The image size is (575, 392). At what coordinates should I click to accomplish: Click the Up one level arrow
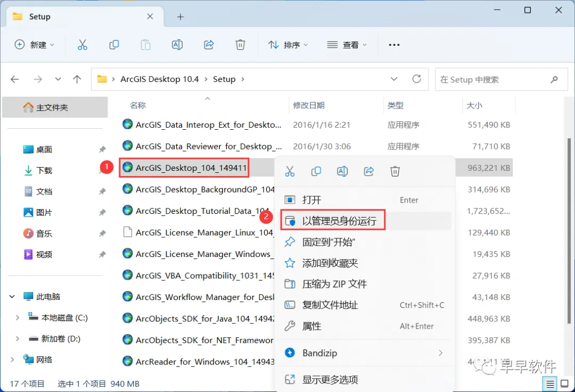click(77, 79)
